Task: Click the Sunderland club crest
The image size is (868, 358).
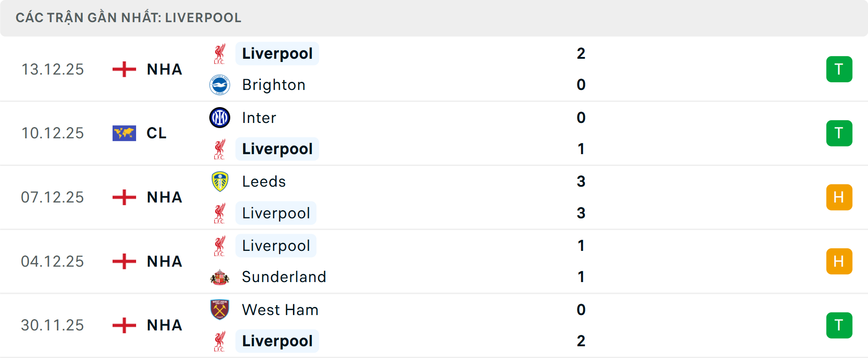Action: 220,277
